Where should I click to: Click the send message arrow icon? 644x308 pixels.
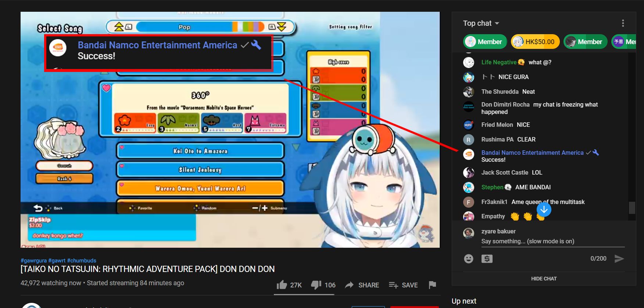click(619, 259)
